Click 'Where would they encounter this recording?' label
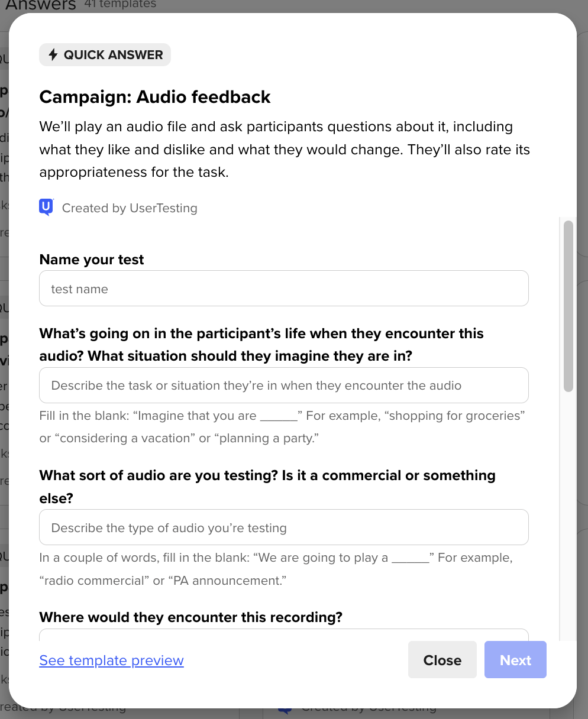The width and height of the screenshot is (588, 719). pos(190,617)
